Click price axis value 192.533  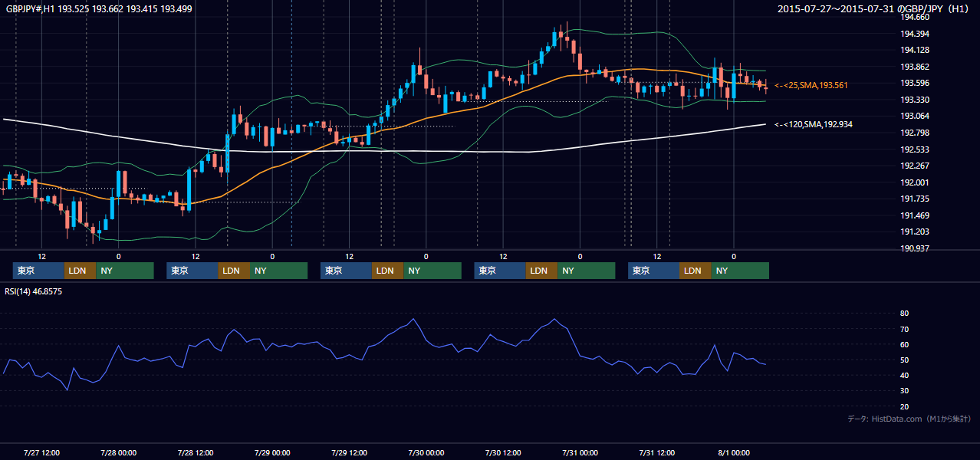pyautogui.click(x=915, y=149)
